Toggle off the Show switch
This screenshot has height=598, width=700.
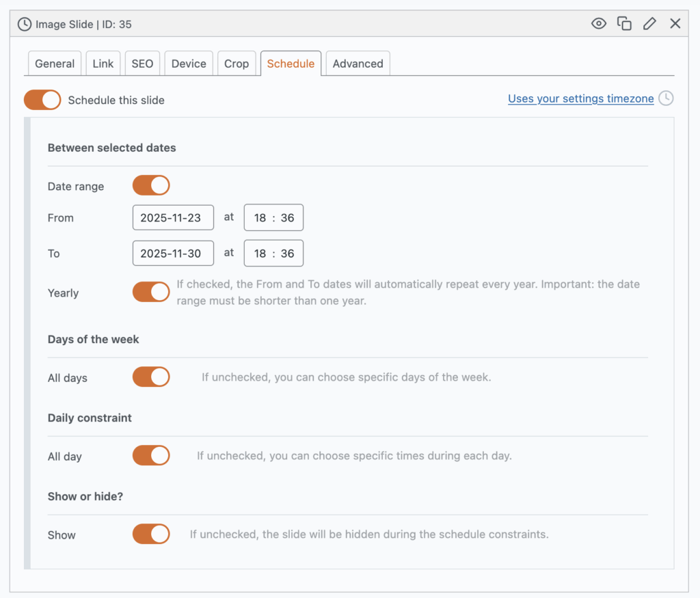click(x=150, y=534)
